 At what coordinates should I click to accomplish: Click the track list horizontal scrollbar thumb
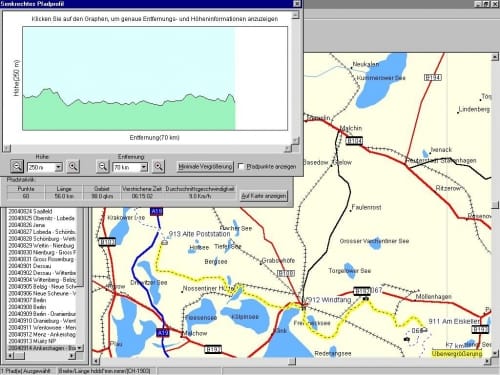[19, 356]
